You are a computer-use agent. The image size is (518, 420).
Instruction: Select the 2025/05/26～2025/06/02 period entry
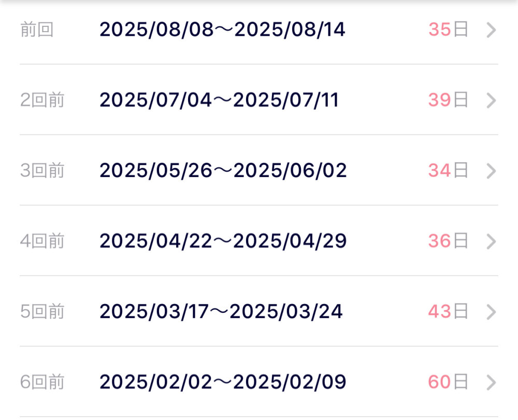pyautogui.click(x=223, y=171)
